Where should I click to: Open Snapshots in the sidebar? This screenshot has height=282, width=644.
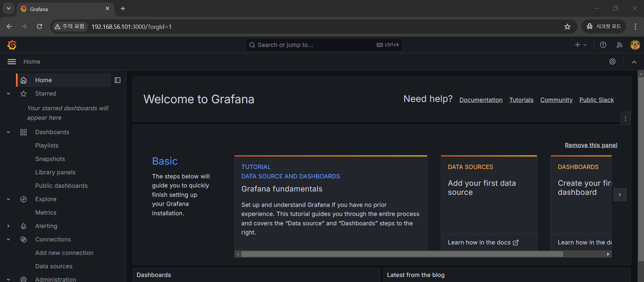(x=50, y=159)
